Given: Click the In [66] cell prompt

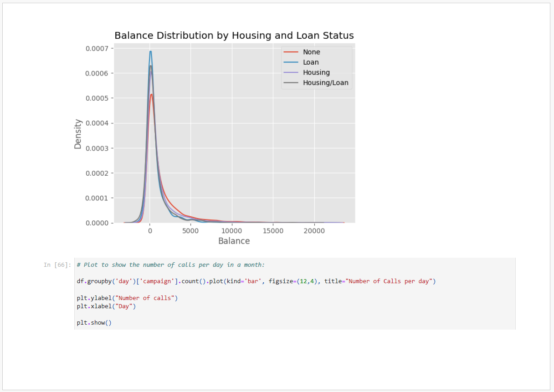Looking at the screenshot, I should pyautogui.click(x=57, y=265).
